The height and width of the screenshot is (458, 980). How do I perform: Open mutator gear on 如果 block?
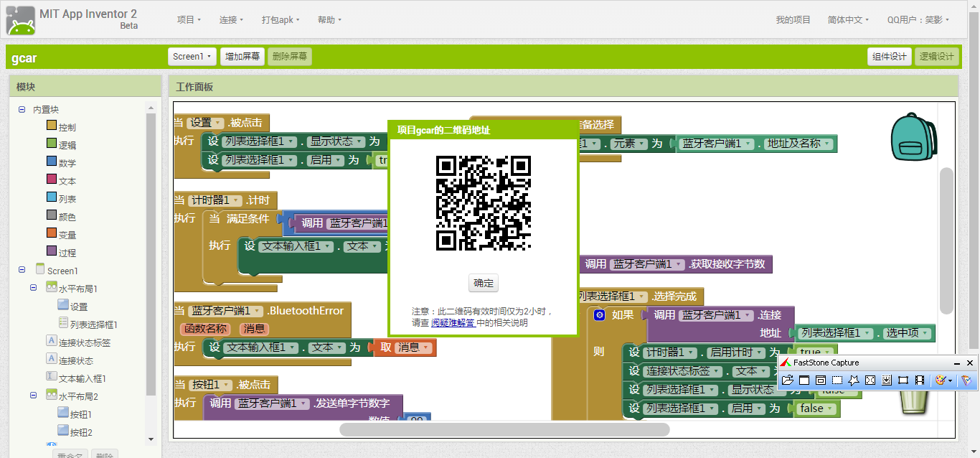[600, 315]
